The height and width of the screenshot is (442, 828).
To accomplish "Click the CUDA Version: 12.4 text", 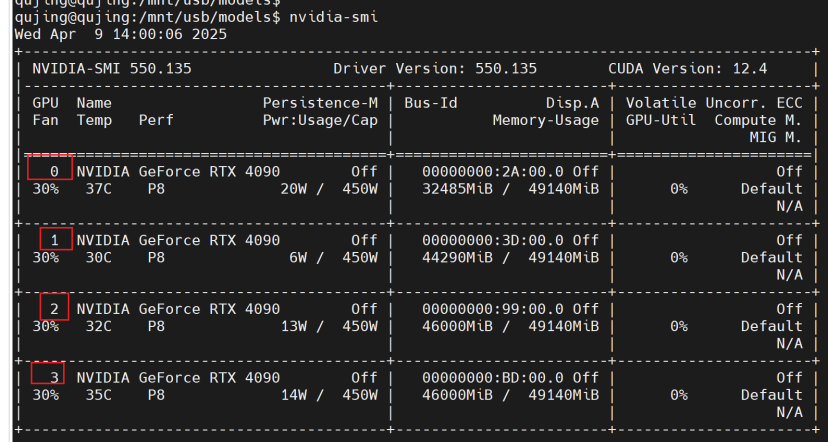I will coord(688,69).
